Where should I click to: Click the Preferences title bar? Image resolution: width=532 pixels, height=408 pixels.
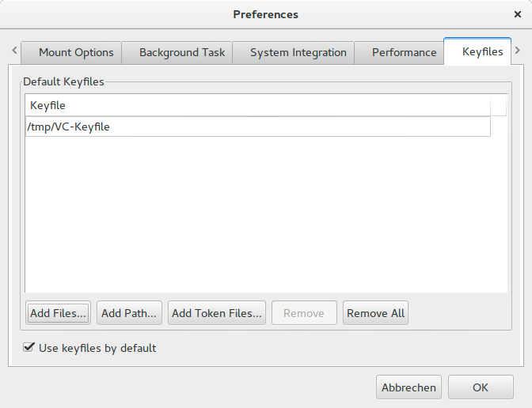pyautogui.click(x=265, y=14)
